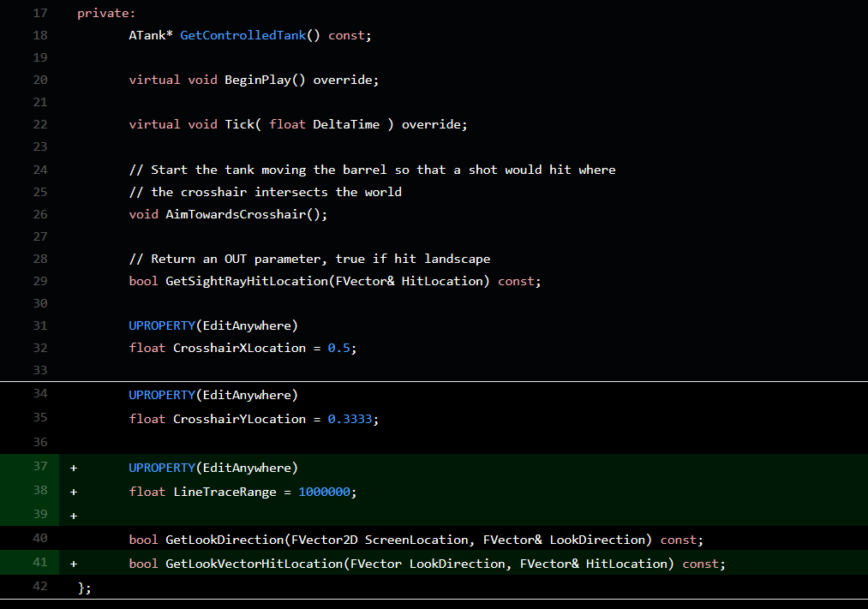The height and width of the screenshot is (609, 868).
Task: Click line number 41 in the diff
Action: click(39, 563)
